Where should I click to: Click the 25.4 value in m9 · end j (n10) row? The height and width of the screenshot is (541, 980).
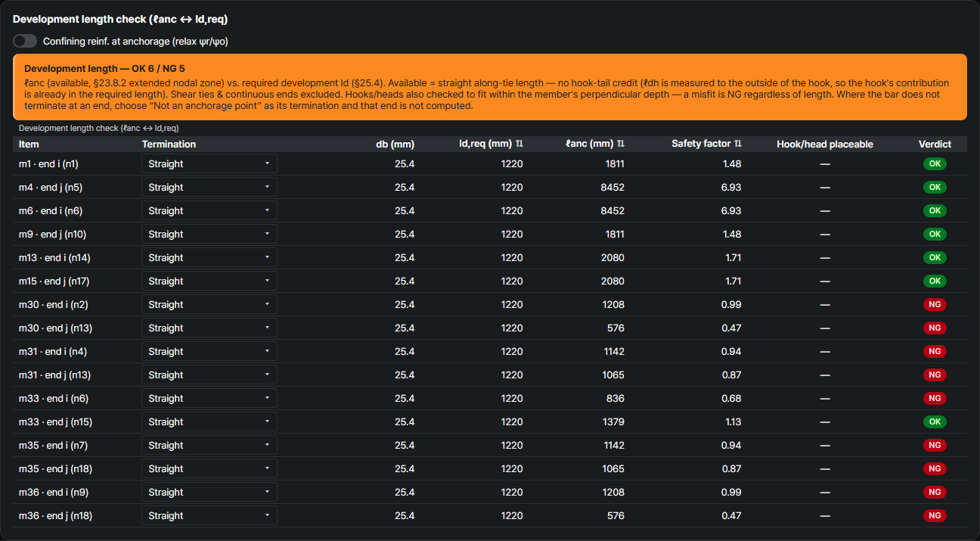405,234
